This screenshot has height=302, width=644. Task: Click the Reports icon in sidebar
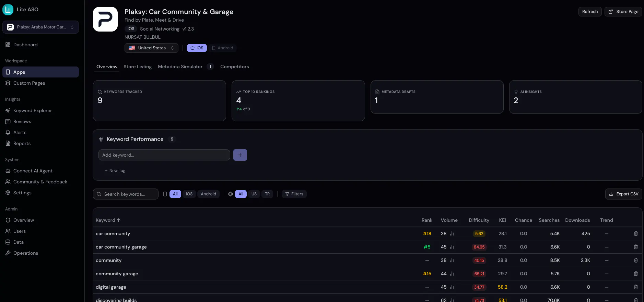(x=8, y=143)
